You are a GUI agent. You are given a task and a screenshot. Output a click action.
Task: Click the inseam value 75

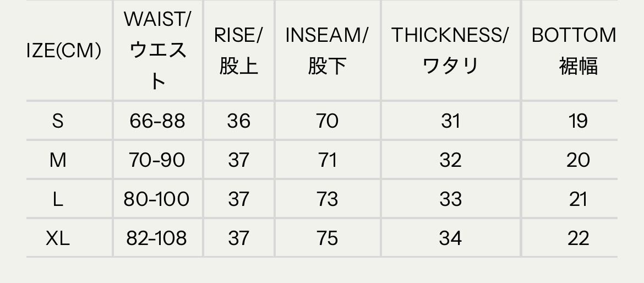click(327, 238)
